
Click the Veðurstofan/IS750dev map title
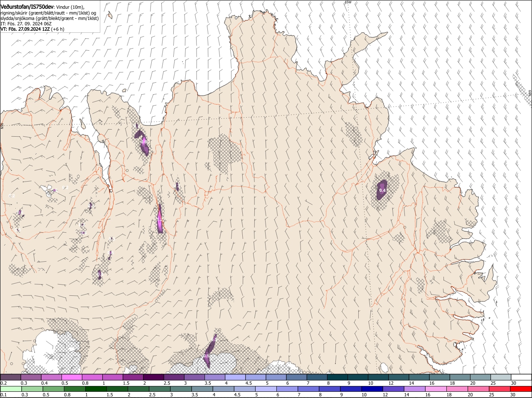click(x=27, y=7)
